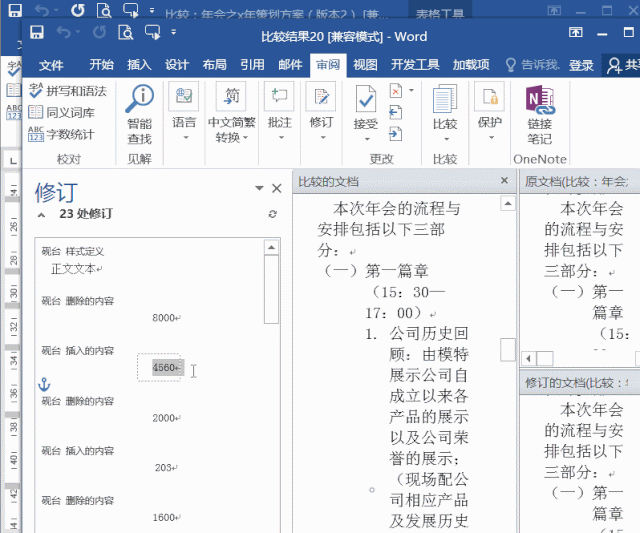Click the reject change icon with red X
The width and height of the screenshot is (640, 533).
pos(396,91)
